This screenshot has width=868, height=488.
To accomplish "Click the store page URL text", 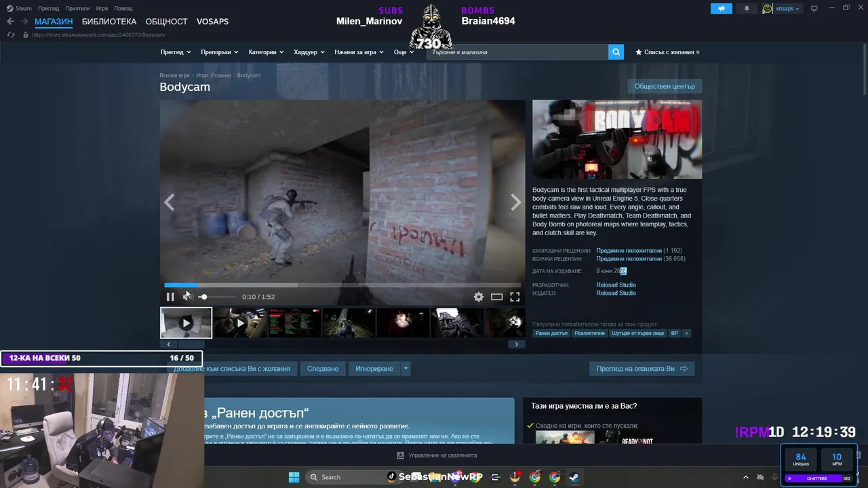I will 98,35.
